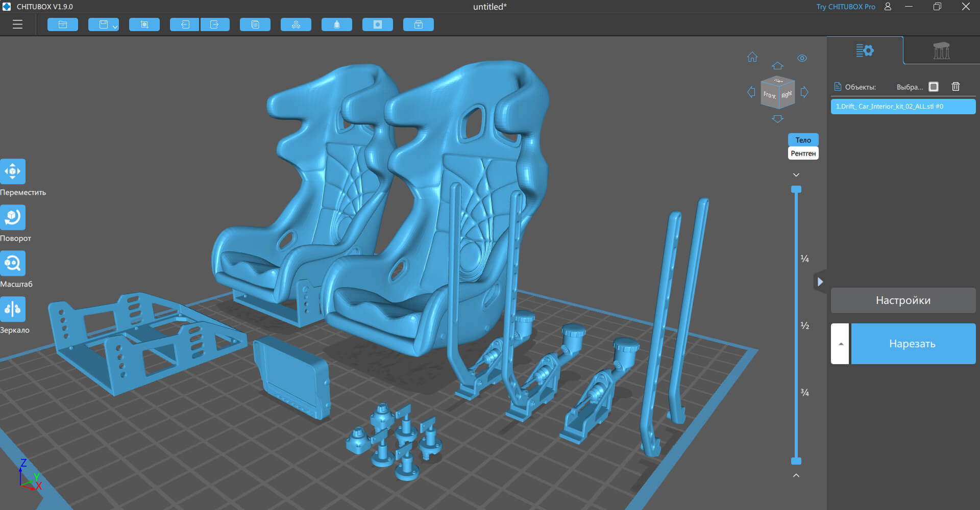Click the undo arrow in the toolbar
980x510 pixels.
click(x=185, y=24)
